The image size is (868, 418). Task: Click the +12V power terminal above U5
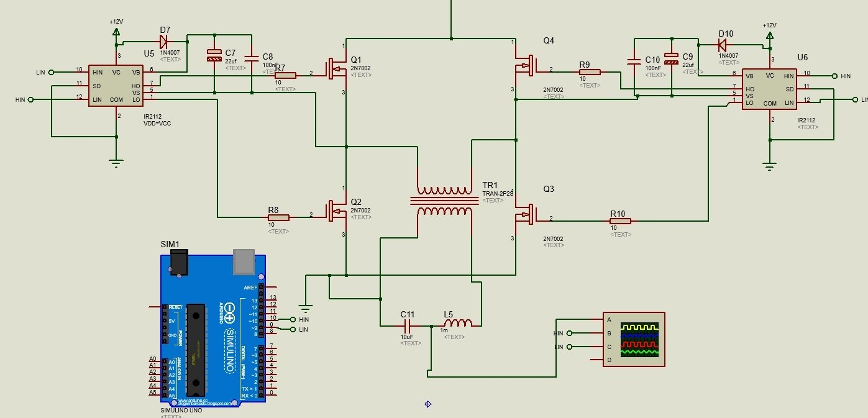[x=116, y=31]
